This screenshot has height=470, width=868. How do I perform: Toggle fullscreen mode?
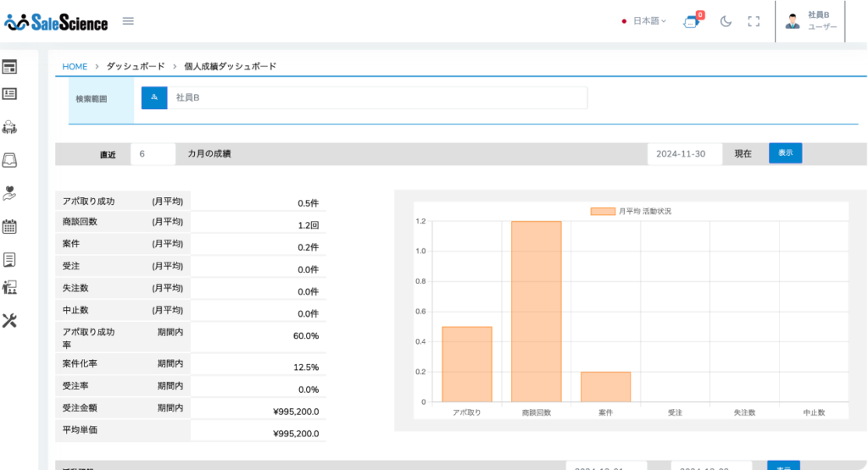[753, 22]
